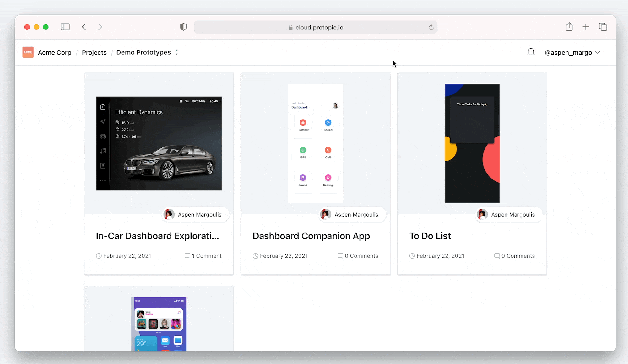Open the @aspen_margo account dropdown
628x364 pixels.
[572, 53]
